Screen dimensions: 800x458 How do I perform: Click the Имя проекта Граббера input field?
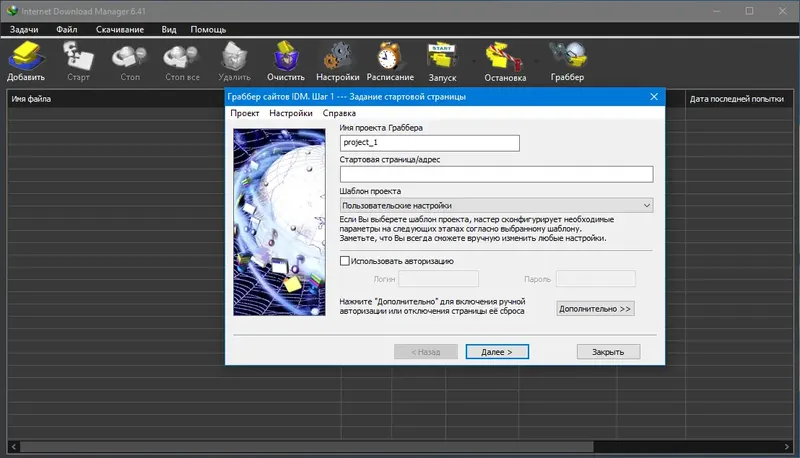coord(430,143)
